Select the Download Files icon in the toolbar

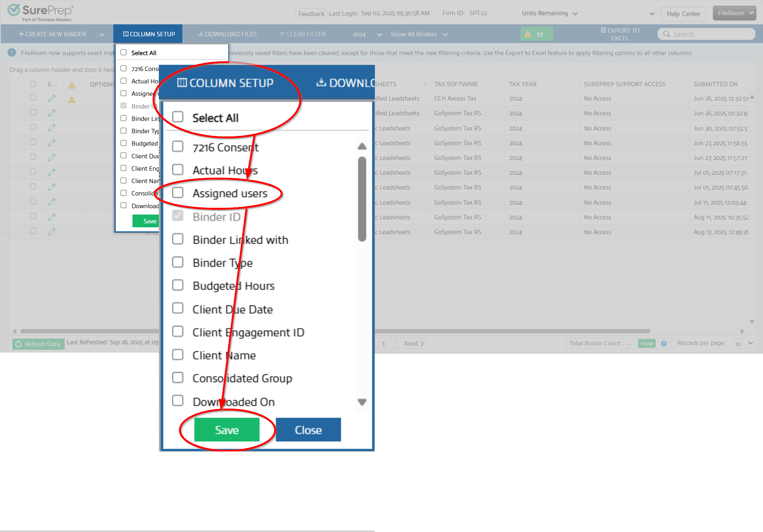pos(201,34)
